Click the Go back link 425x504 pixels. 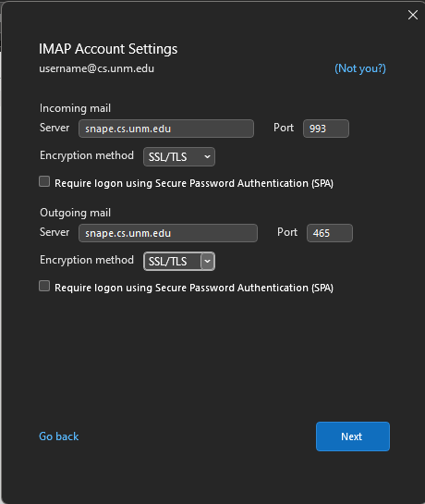pos(59,436)
